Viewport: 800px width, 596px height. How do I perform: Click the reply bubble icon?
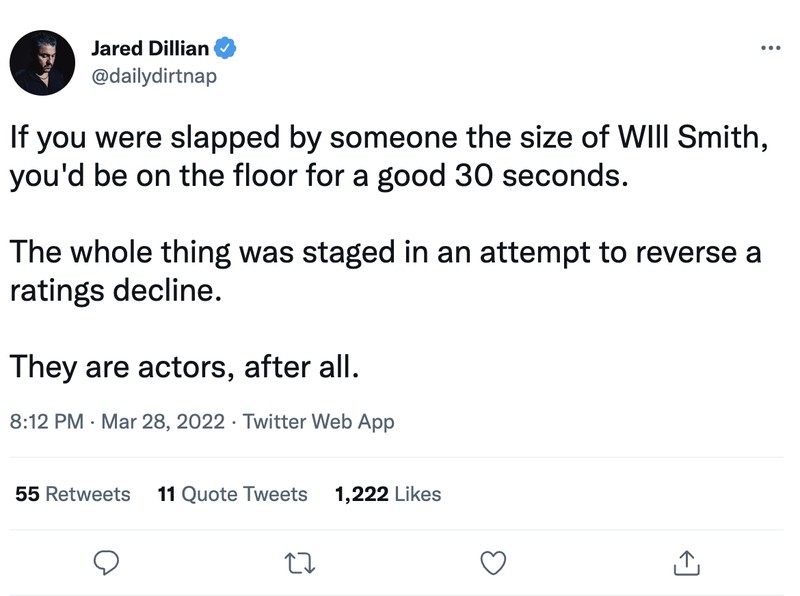(x=109, y=565)
